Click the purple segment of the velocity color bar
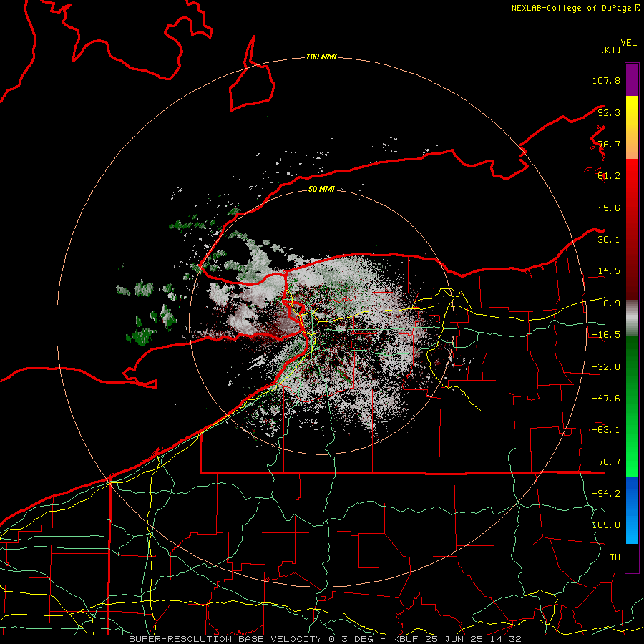Screen dimensions: 644x644 pyautogui.click(x=632, y=79)
